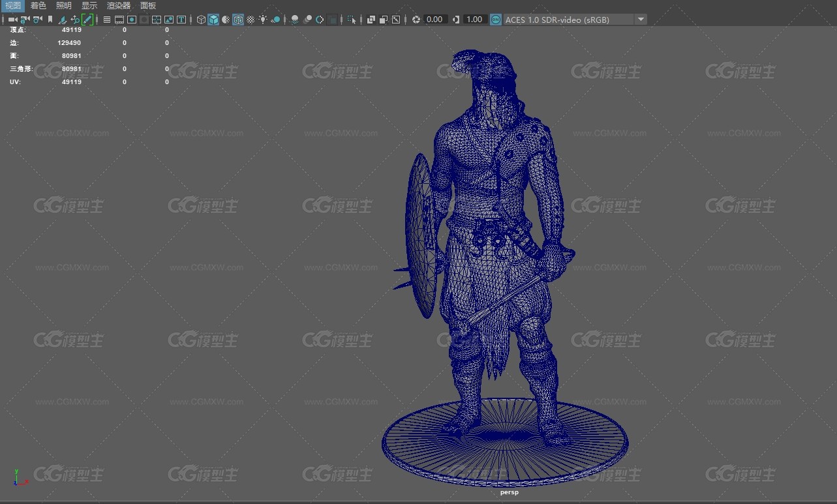Viewport: 837px width, 504px height.
Task: Click the Exposure reset icon
Action: pos(416,20)
